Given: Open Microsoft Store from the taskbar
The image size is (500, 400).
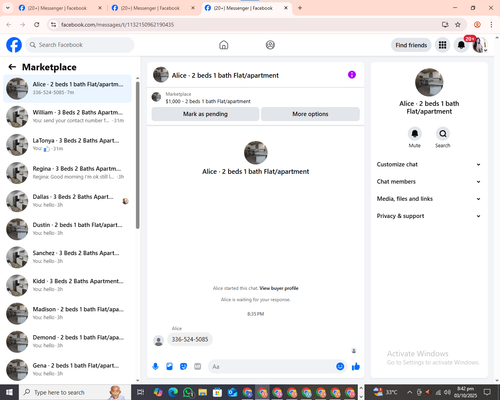Looking at the screenshot, I should coord(217,392).
